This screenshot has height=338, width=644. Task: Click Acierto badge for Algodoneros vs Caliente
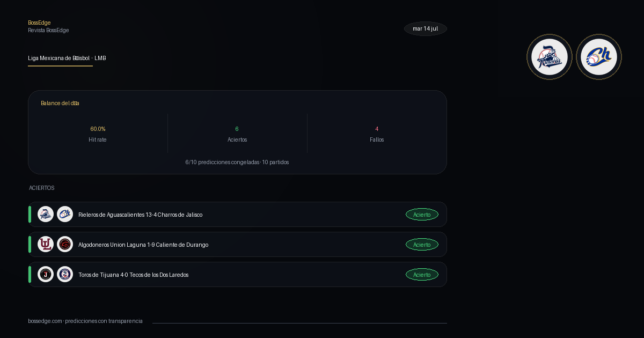422,245
